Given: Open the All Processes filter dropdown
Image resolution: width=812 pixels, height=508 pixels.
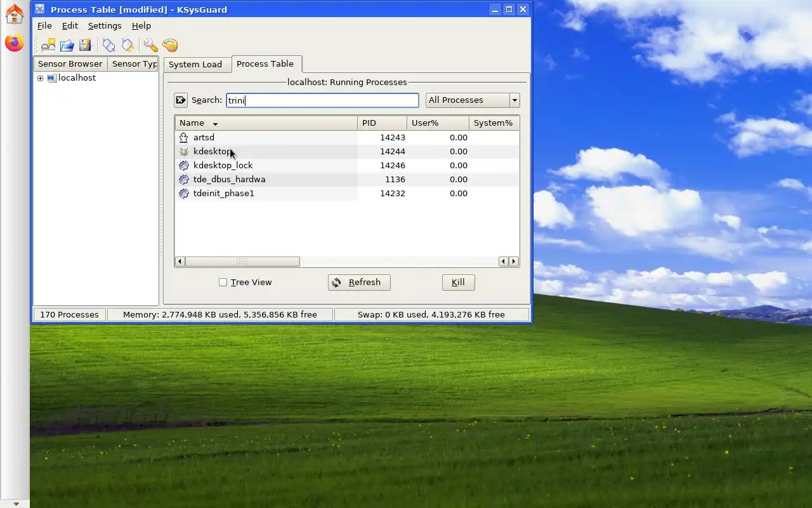Looking at the screenshot, I should click(x=473, y=100).
